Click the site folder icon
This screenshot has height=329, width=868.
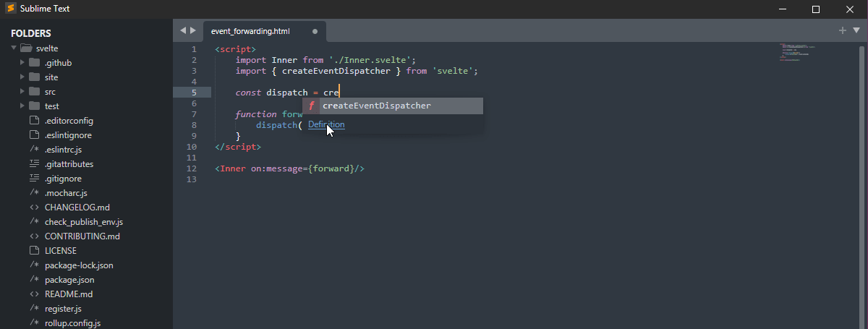coord(34,77)
